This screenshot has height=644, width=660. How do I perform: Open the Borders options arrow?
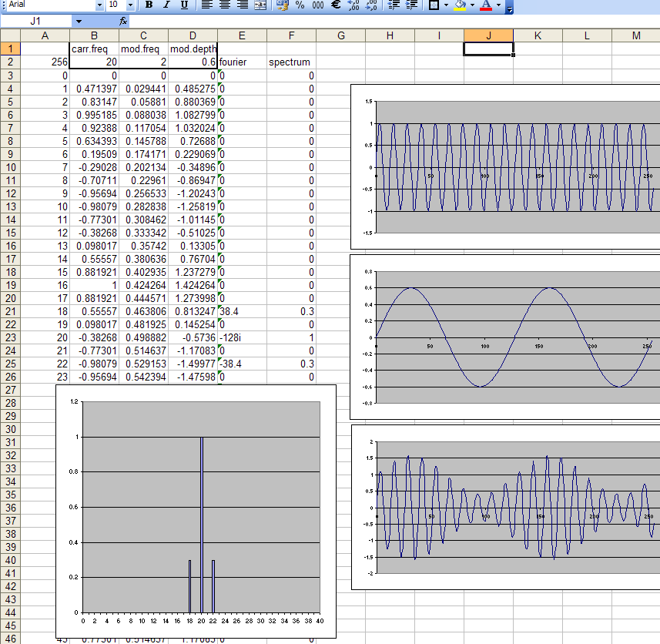(x=445, y=5)
